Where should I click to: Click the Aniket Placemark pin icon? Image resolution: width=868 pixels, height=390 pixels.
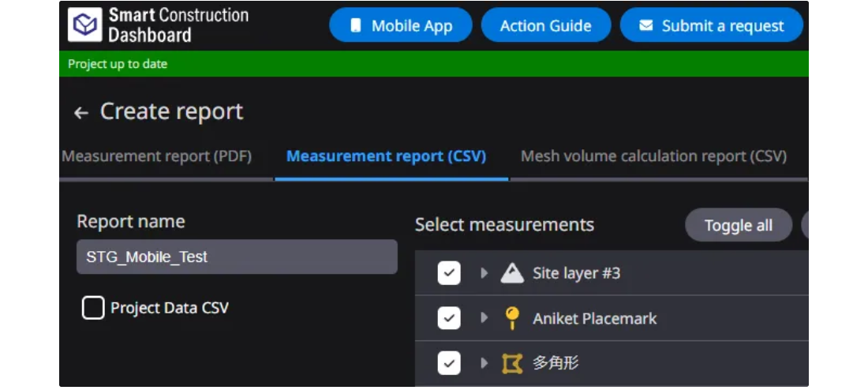[512, 318]
